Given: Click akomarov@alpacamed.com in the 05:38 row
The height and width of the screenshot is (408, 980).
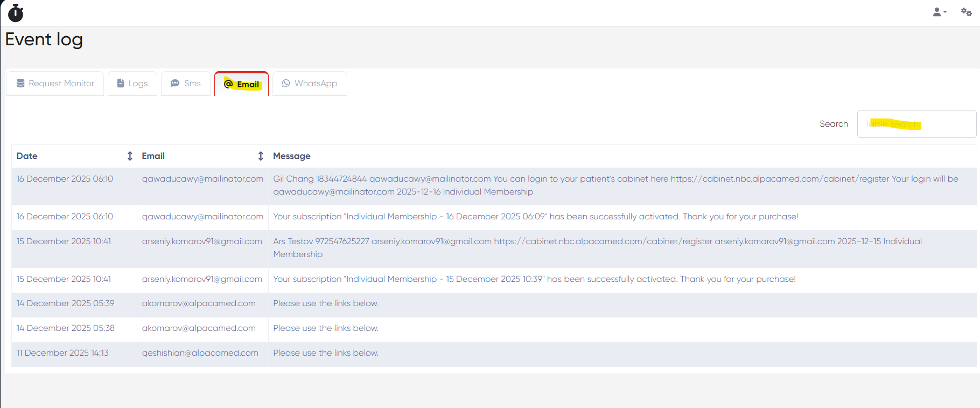Looking at the screenshot, I should [199, 328].
